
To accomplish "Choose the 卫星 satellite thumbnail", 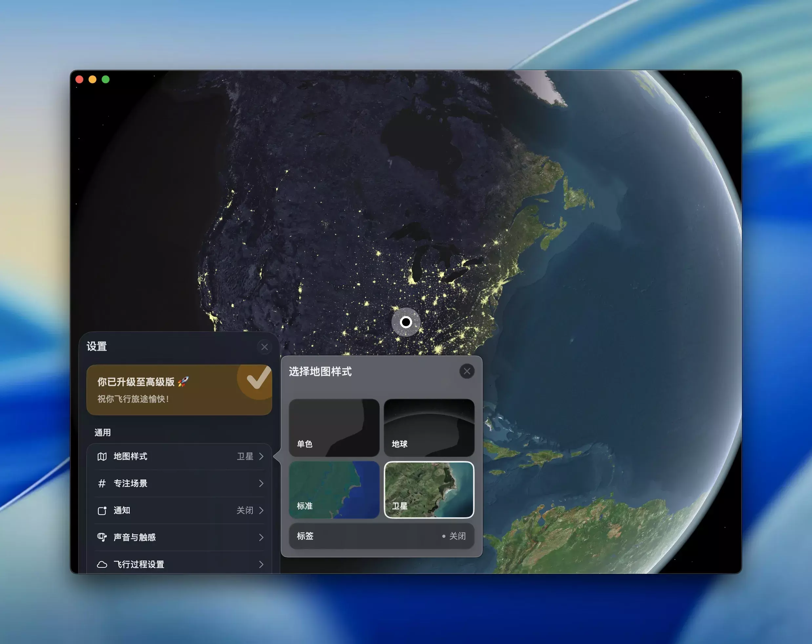I will [429, 490].
